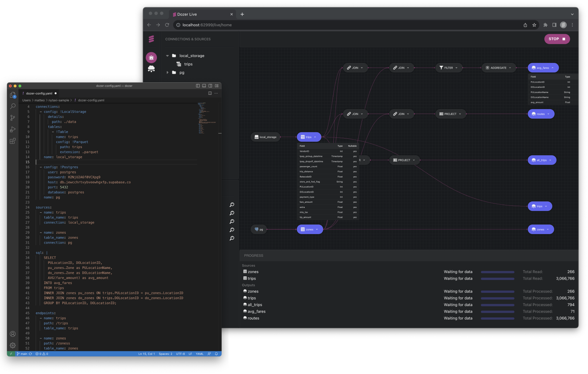The width and height of the screenshot is (588, 374).
Task: Open the browser tab search chevron
Action: pyautogui.click(x=572, y=14)
